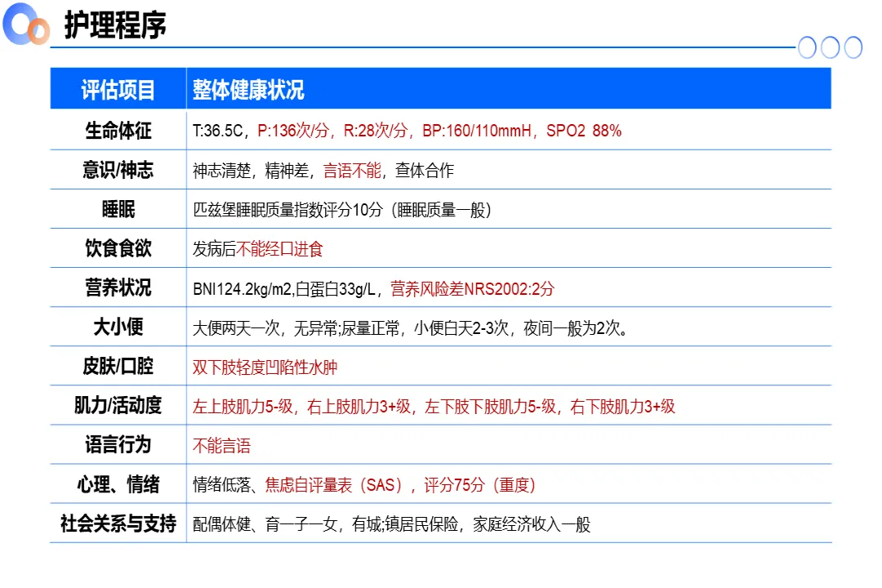Click the row label 语言行为

(x=118, y=444)
